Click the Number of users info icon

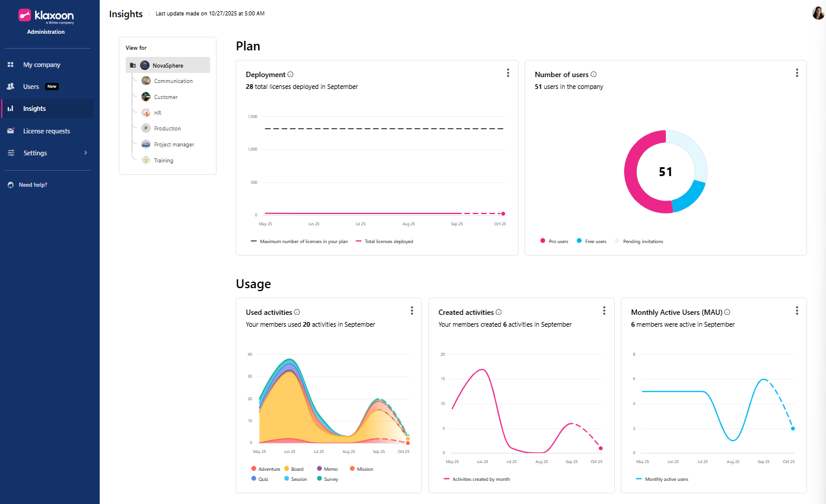pyautogui.click(x=593, y=75)
